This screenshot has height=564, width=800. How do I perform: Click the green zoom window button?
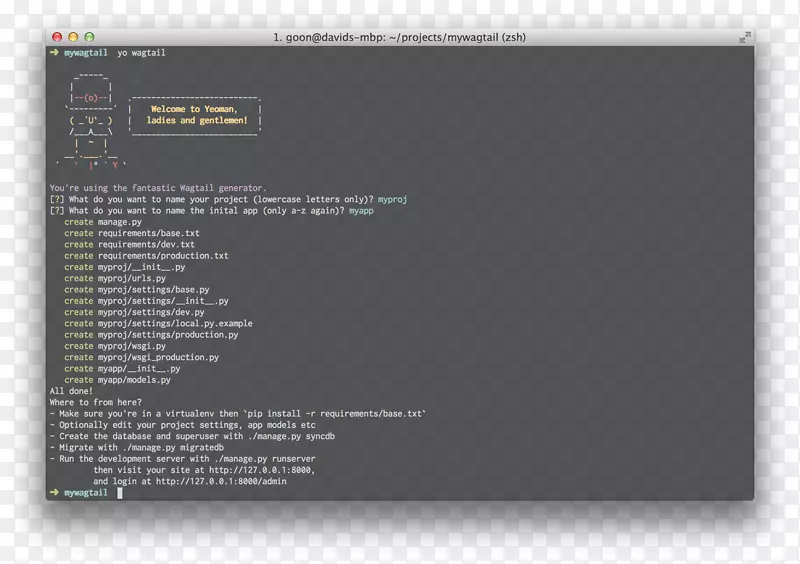[x=89, y=37]
